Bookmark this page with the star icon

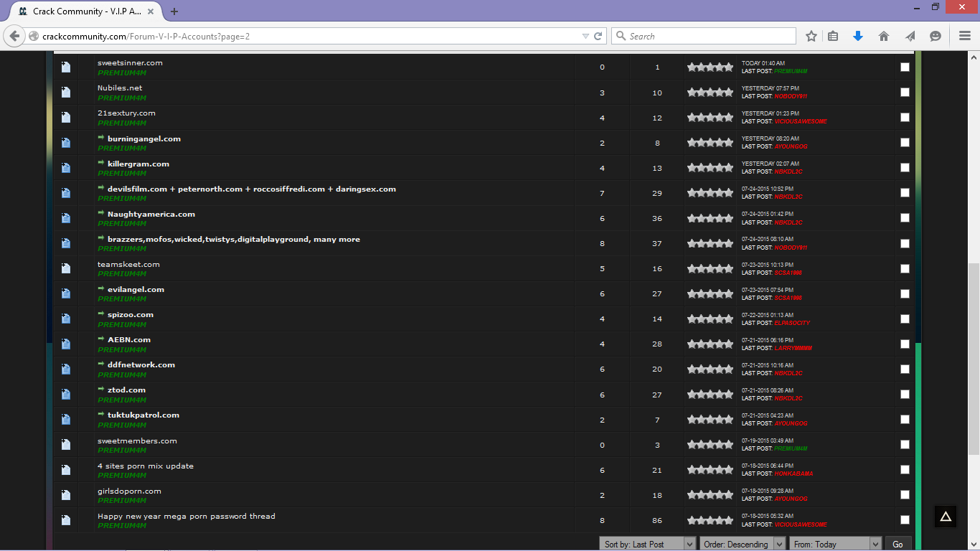click(811, 36)
